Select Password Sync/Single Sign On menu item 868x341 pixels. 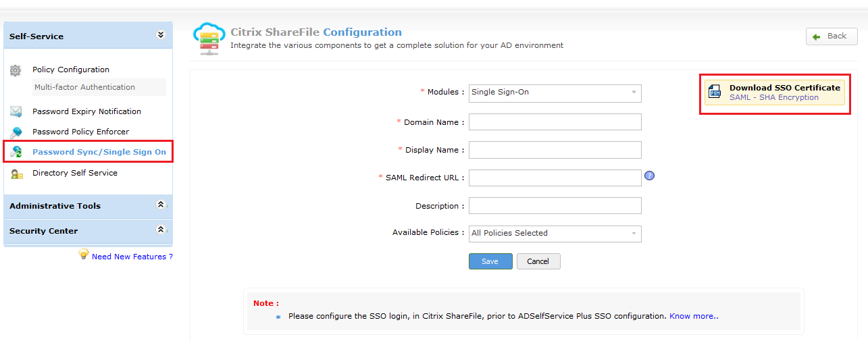[x=99, y=152]
